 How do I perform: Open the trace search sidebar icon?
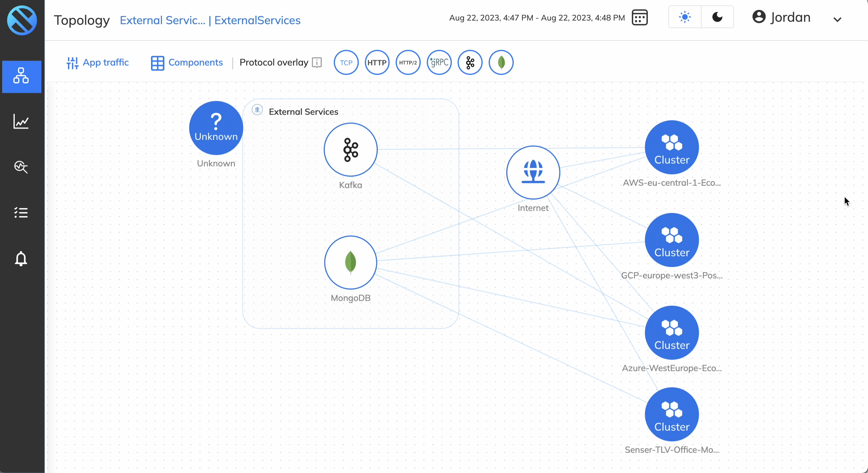tap(21, 167)
